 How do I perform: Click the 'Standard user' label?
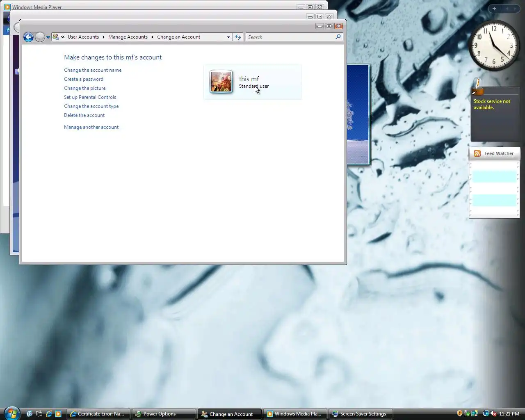254,86
